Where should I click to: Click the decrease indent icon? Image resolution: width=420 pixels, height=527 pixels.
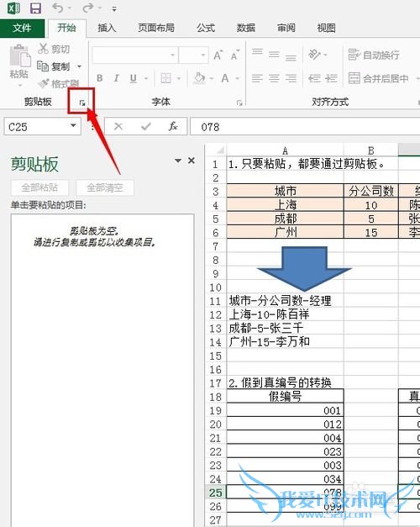click(x=314, y=78)
